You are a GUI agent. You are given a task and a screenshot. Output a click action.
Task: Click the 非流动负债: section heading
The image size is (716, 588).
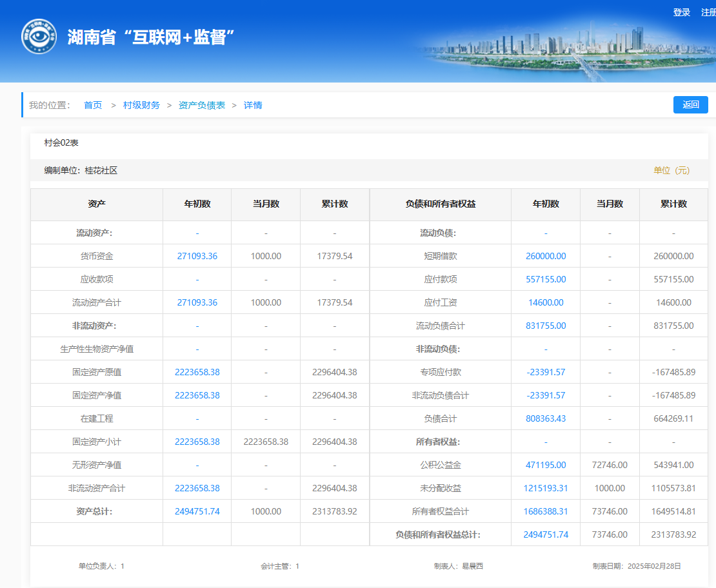click(x=438, y=349)
